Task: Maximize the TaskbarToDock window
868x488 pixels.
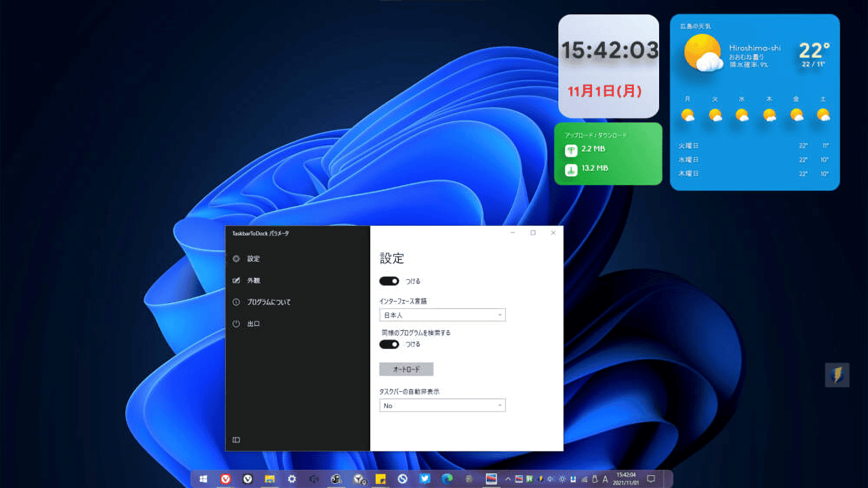Action: (x=533, y=232)
